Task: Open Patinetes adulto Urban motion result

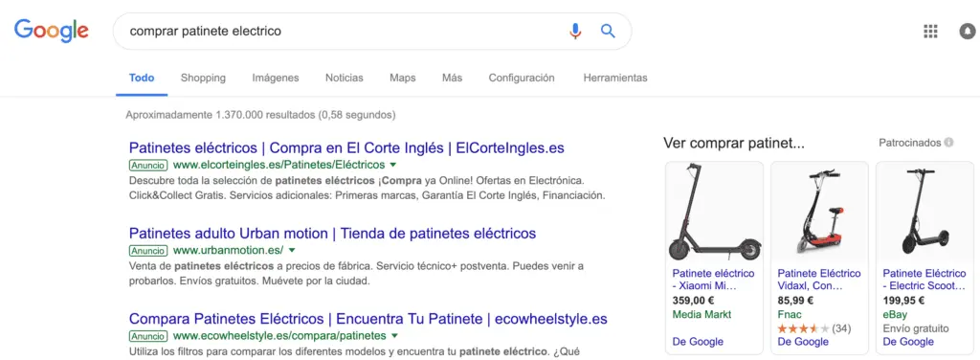Action: click(x=332, y=234)
